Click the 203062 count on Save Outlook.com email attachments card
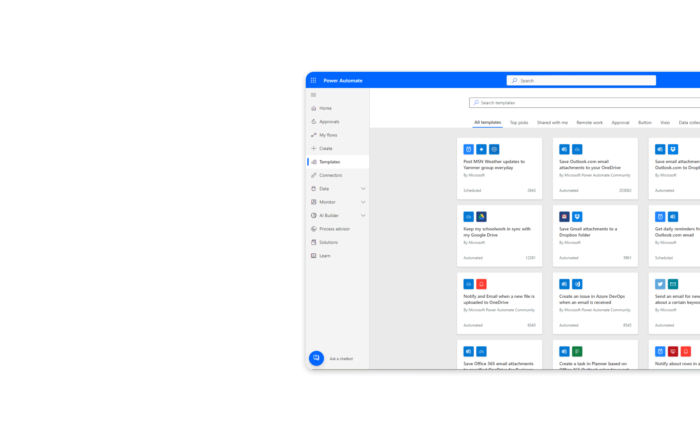Screen dimensions: 700x441 point(625,191)
